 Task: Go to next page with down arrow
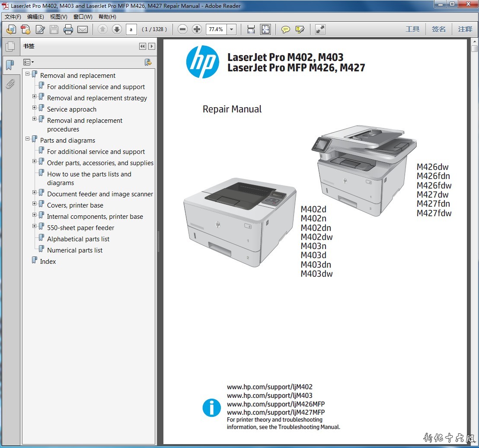[117, 29]
